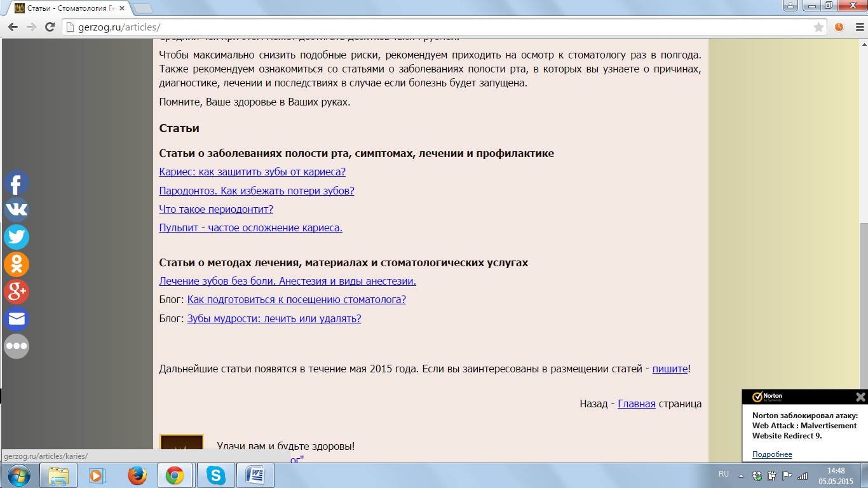This screenshot has width=868, height=488.
Task: Open the blog post about wisdom teeth
Action: click(x=274, y=318)
